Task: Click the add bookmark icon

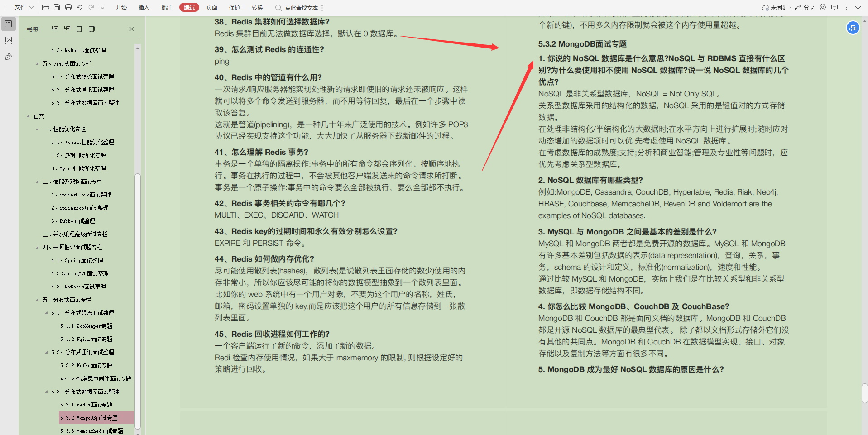Action: 79,29
